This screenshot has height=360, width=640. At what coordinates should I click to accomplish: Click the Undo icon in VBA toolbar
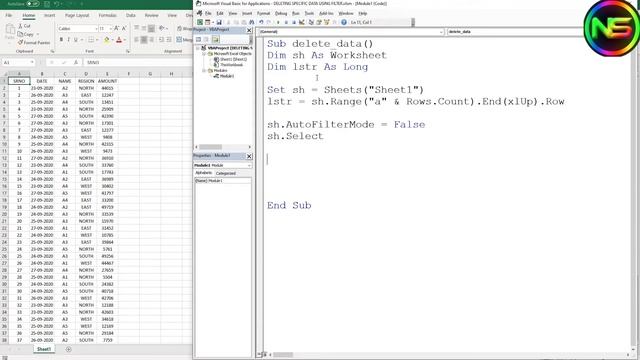click(x=261, y=22)
